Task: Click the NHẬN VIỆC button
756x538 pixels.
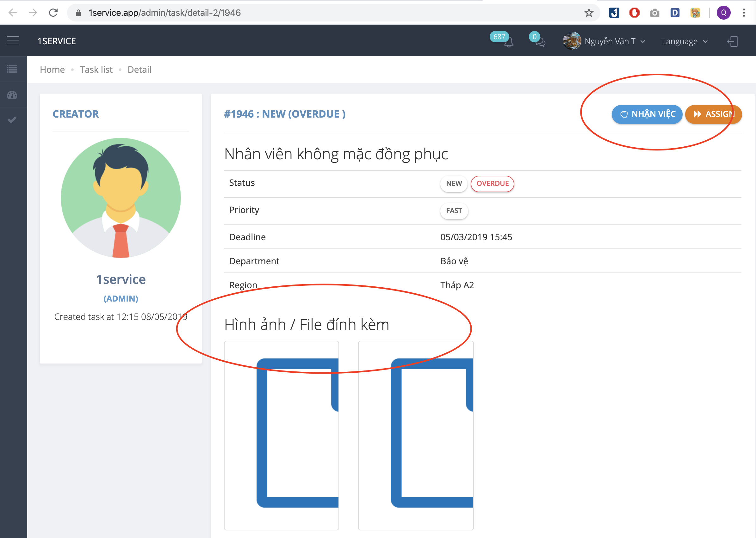Action: click(x=647, y=114)
